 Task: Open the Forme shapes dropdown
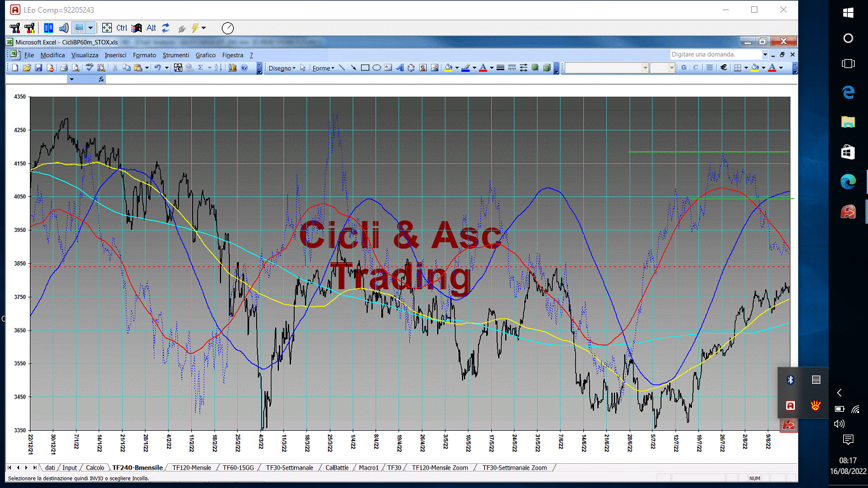323,68
